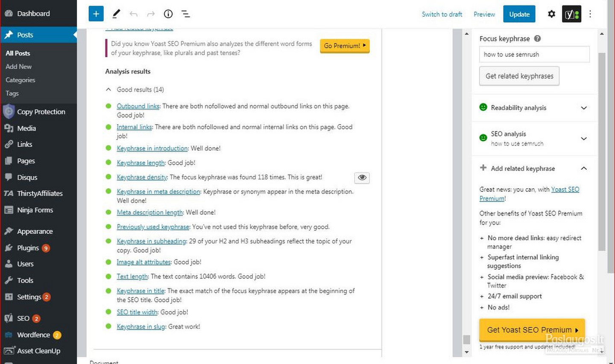
Task: Open Categories submenu item
Action: click(20, 80)
